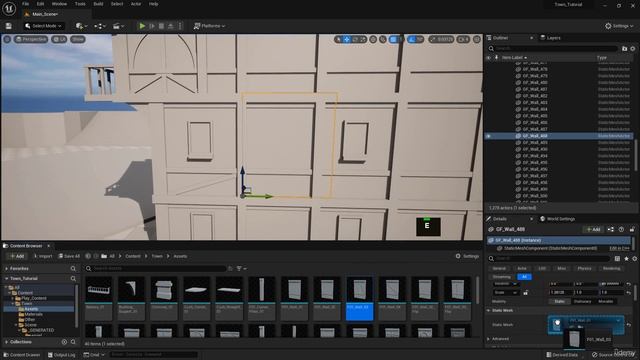Select the Rendering filter in Details
The image size is (640, 360).
pyautogui.click(x=611, y=269)
